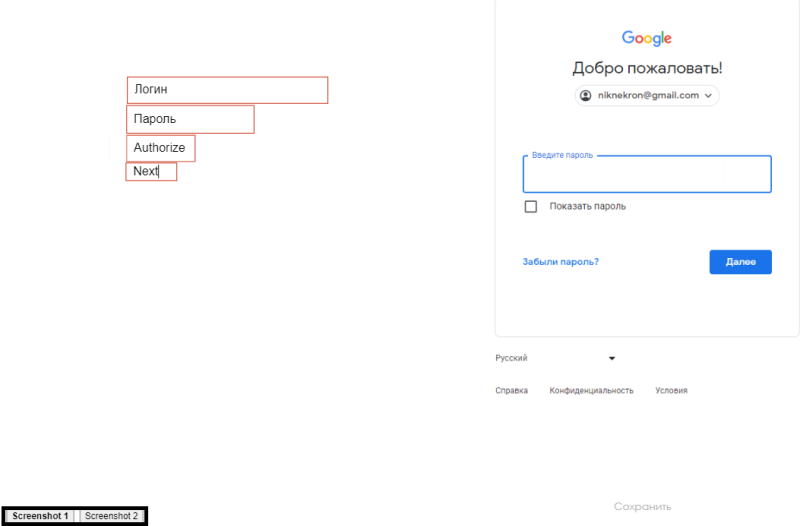Screen dimensions: 800x526
Task: Select the Логин annotation box
Action: coord(227,90)
